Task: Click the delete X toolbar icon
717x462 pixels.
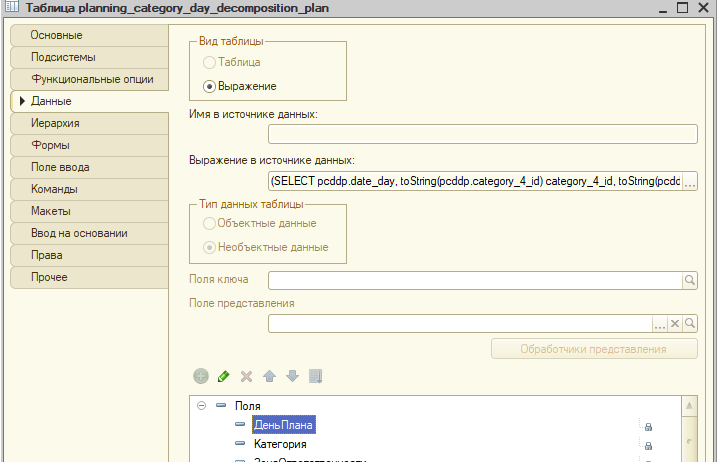Action: coord(246,376)
